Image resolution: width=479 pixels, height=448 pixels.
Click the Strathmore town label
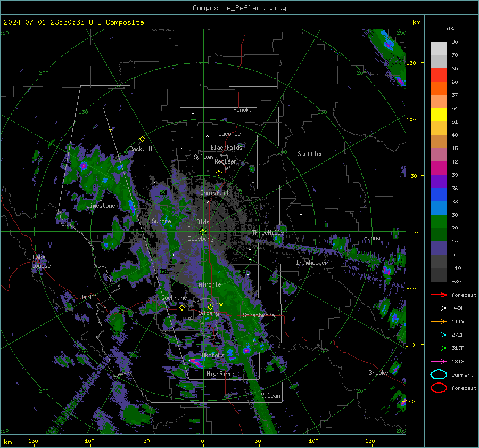pos(259,315)
